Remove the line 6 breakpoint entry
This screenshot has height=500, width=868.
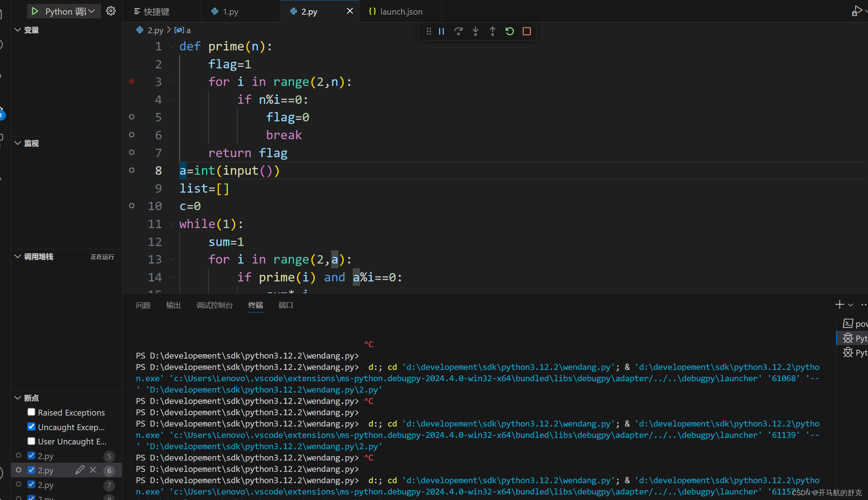[x=93, y=470]
